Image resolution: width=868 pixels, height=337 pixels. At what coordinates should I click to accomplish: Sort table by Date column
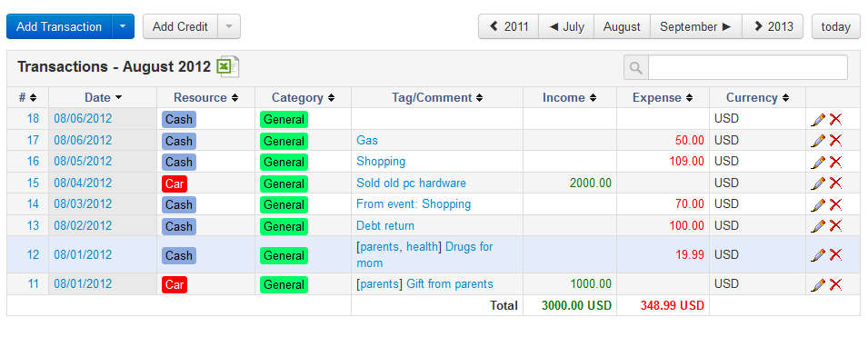(103, 97)
